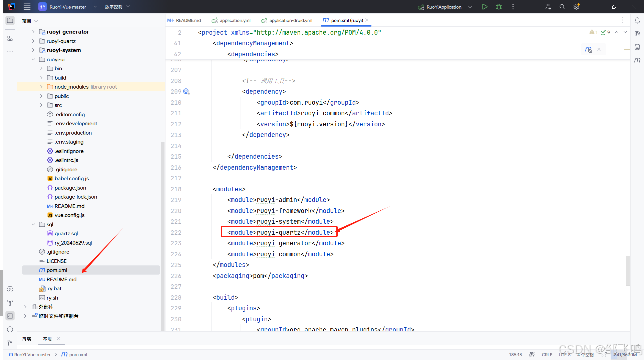Screen dimensions: 644x360
Task: Click the project tree scrollbar
Action: [163, 236]
